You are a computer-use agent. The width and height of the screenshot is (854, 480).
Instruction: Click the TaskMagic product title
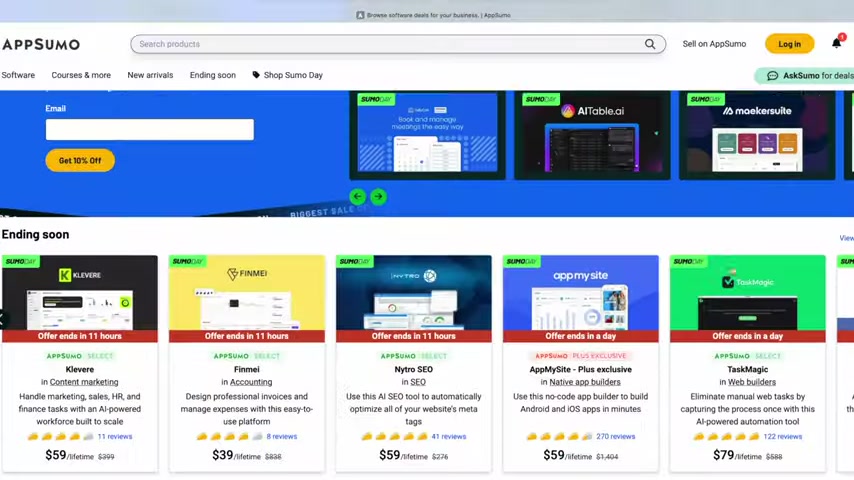point(747,369)
